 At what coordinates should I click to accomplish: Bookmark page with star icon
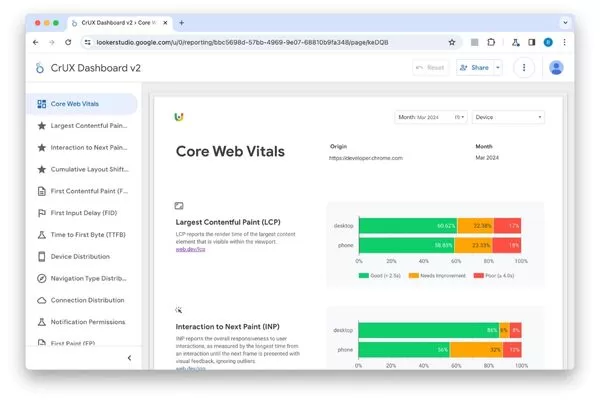click(452, 42)
